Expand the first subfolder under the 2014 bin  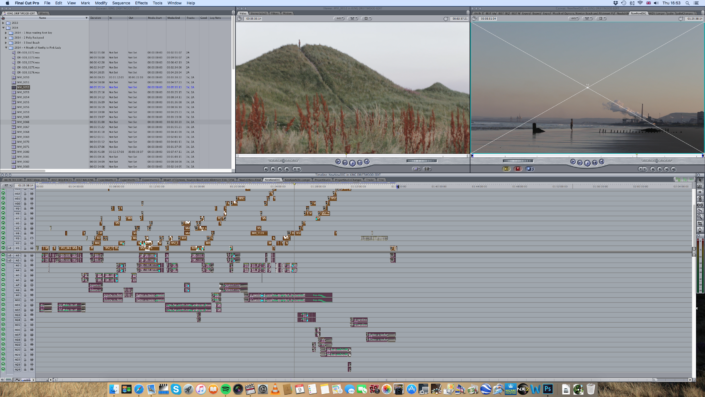click(6, 33)
